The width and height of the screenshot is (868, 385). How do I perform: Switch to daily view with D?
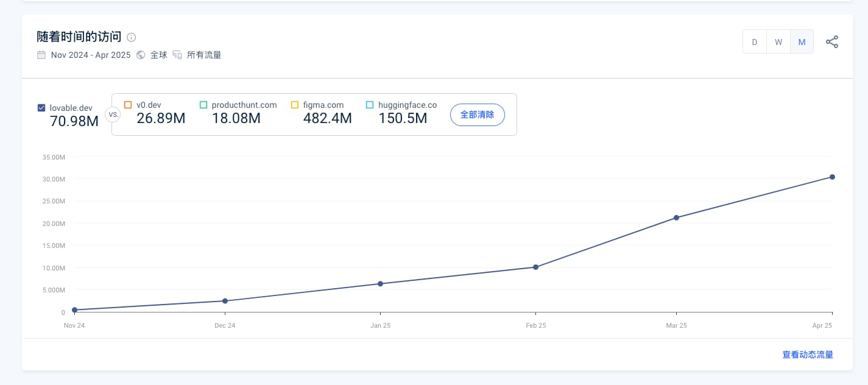[x=755, y=42]
